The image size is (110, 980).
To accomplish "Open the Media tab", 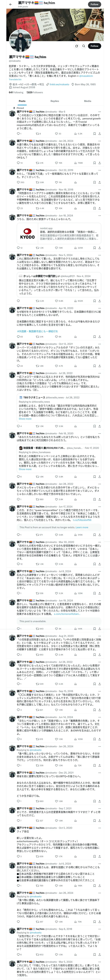I will click(88, 101).
